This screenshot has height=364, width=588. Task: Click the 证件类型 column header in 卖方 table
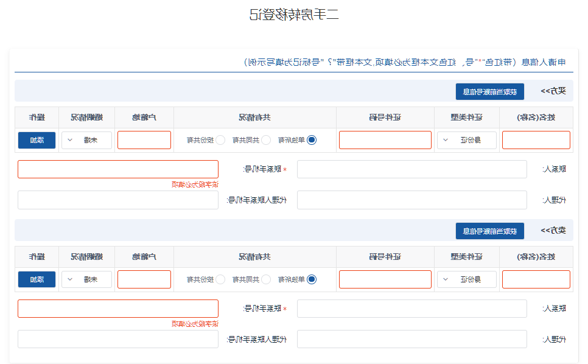pyautogui.click(x=466, y=257)
